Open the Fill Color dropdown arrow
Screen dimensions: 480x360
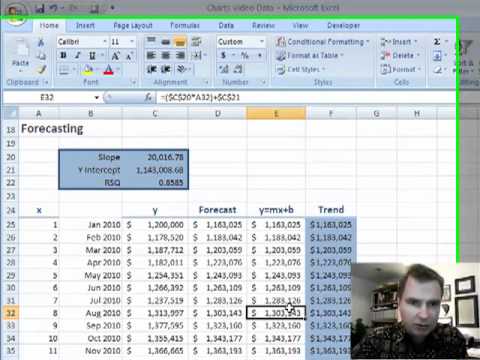(x=97, y=70)
